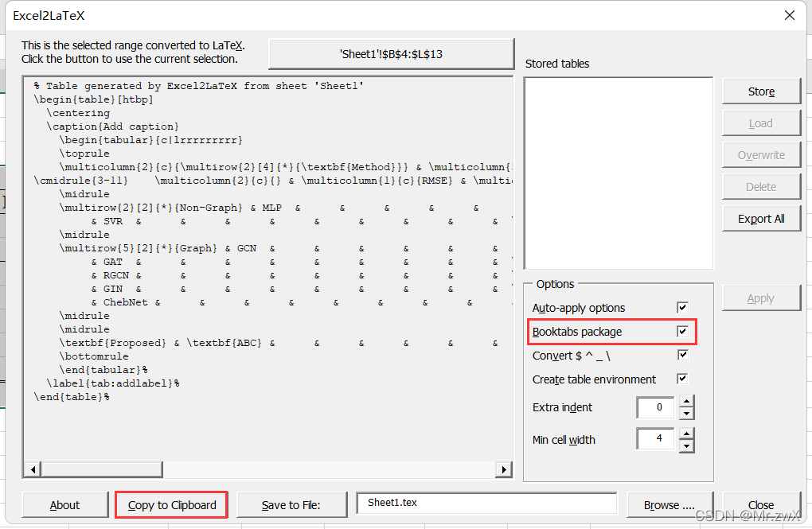Click the \end{tabular}% line
This screenshot has width=812, height=529.
(x=103, y=370)
